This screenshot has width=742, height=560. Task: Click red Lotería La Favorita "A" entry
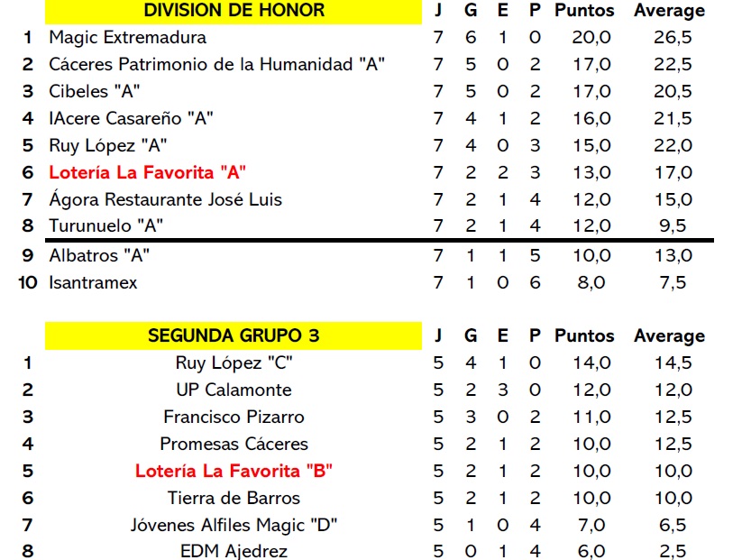tap(148, 172)
